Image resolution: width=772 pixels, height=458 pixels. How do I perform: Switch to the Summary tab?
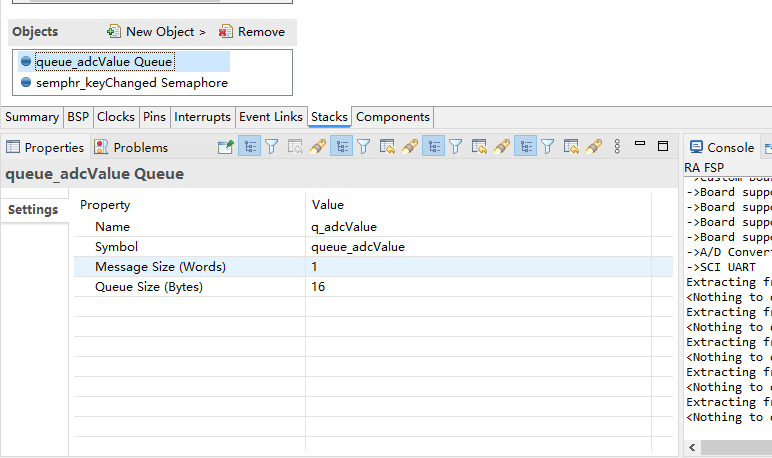[x=32, y=117]
